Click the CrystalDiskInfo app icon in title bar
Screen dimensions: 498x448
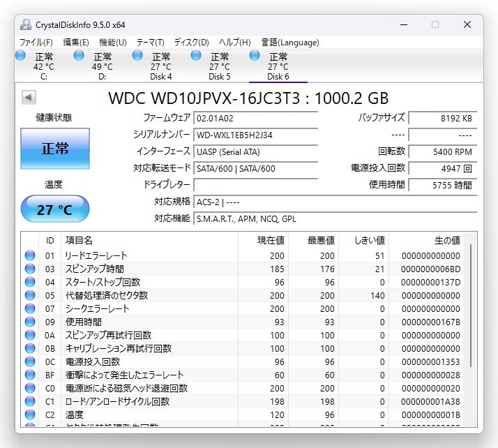[26, 24]
